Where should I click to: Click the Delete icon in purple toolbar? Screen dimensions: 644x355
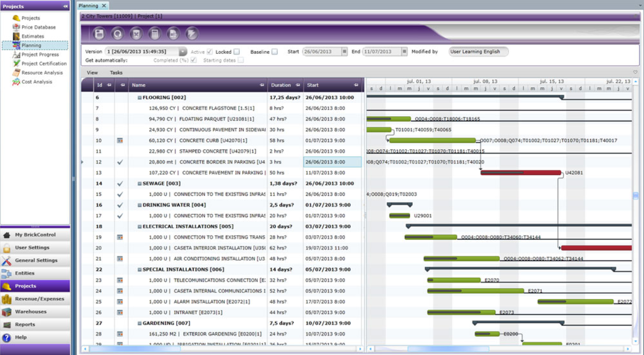[136, 34]
